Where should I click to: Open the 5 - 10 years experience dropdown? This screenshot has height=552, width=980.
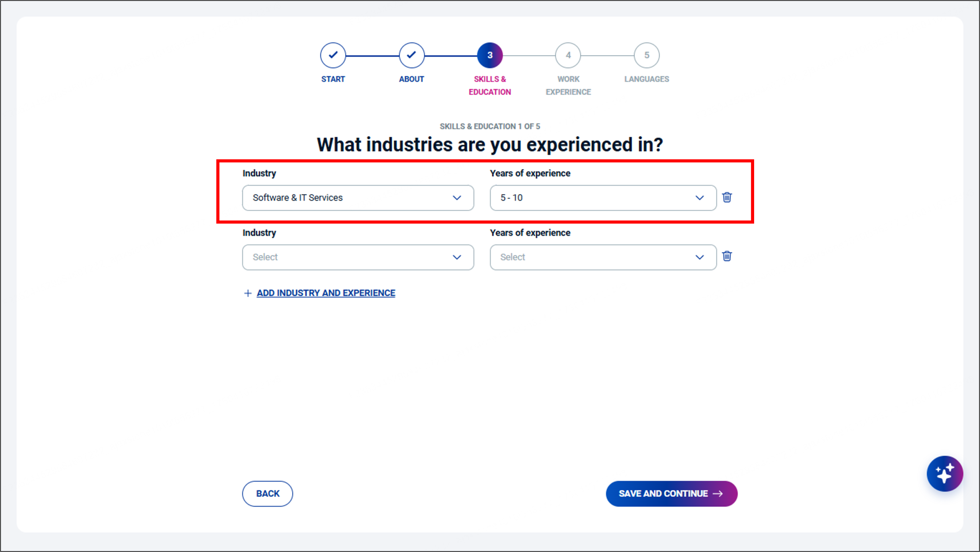[x=603, y=198]
